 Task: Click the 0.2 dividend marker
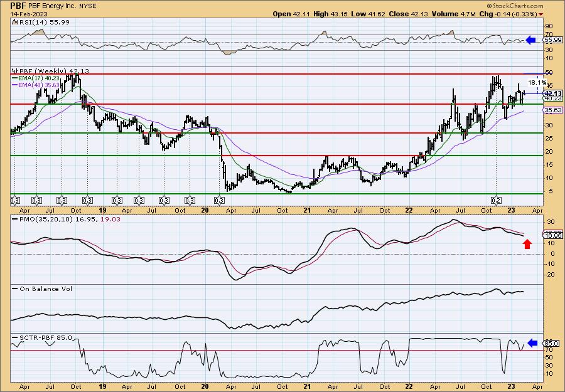click(496, 200)
